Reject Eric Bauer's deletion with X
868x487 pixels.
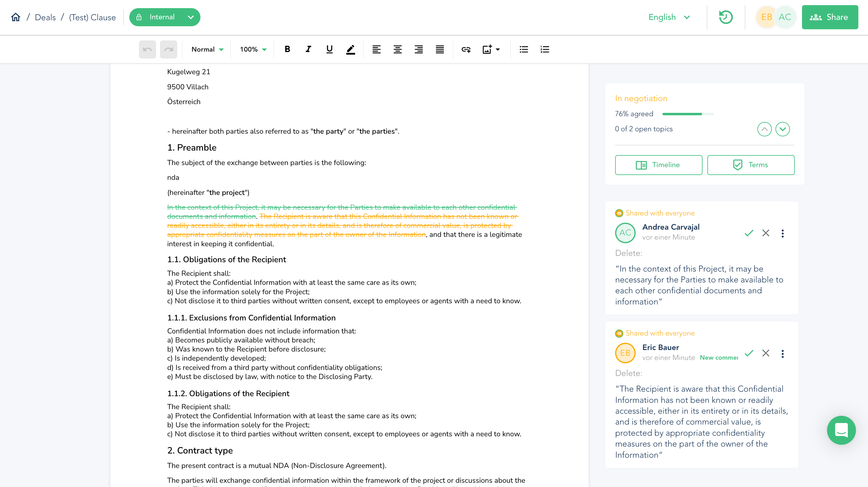click(x=766, y=353)
